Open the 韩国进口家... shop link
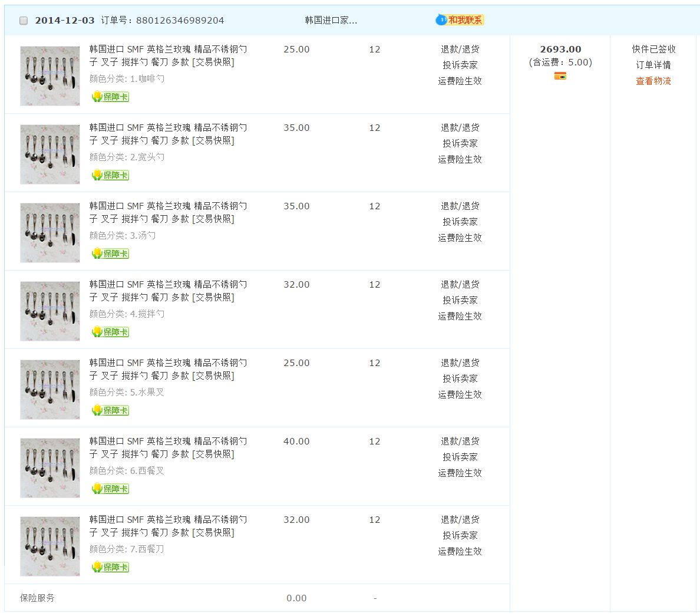 [x=331, y=20]
